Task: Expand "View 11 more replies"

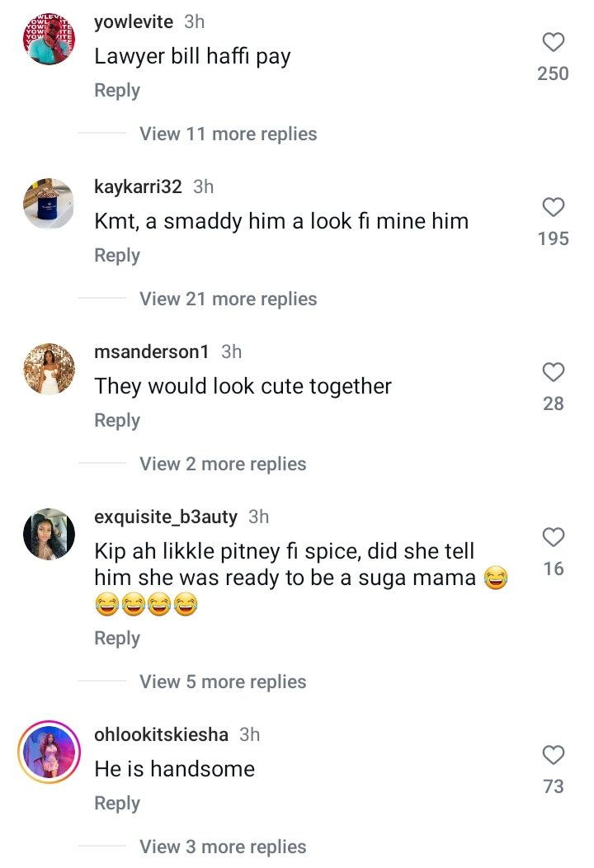Action: [228, 134]
